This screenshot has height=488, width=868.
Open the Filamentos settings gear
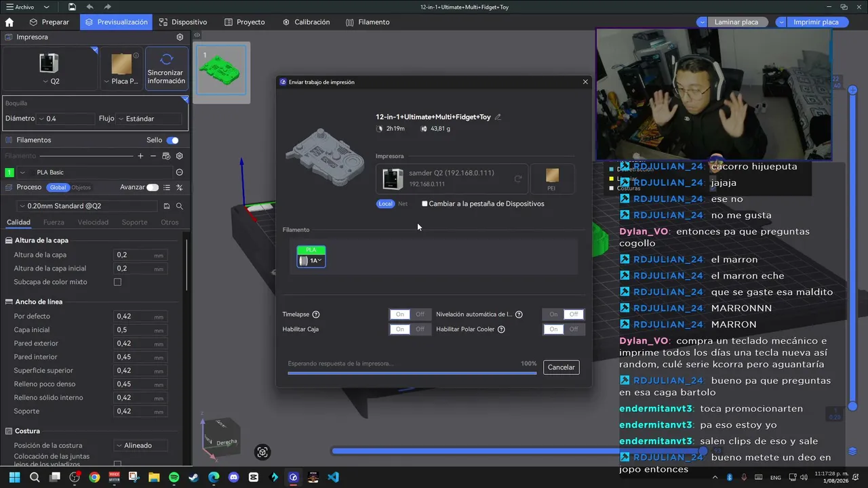pyautogui.click(x=180, y=156)
